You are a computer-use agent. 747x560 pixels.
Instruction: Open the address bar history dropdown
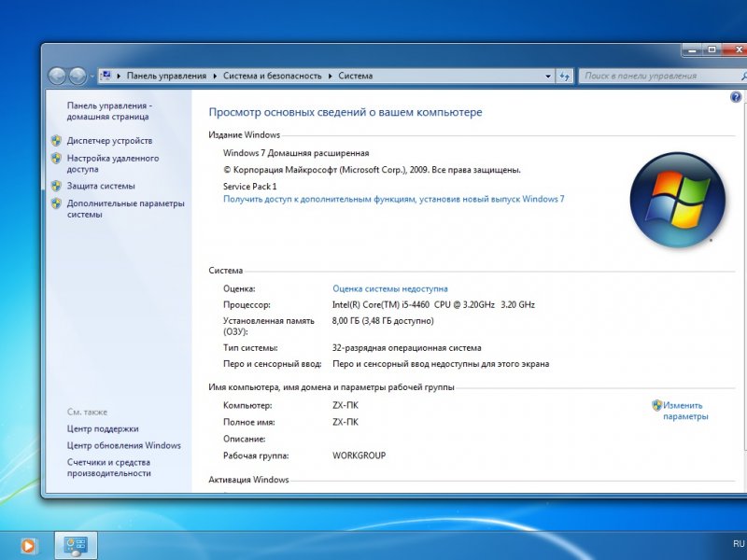548,76
